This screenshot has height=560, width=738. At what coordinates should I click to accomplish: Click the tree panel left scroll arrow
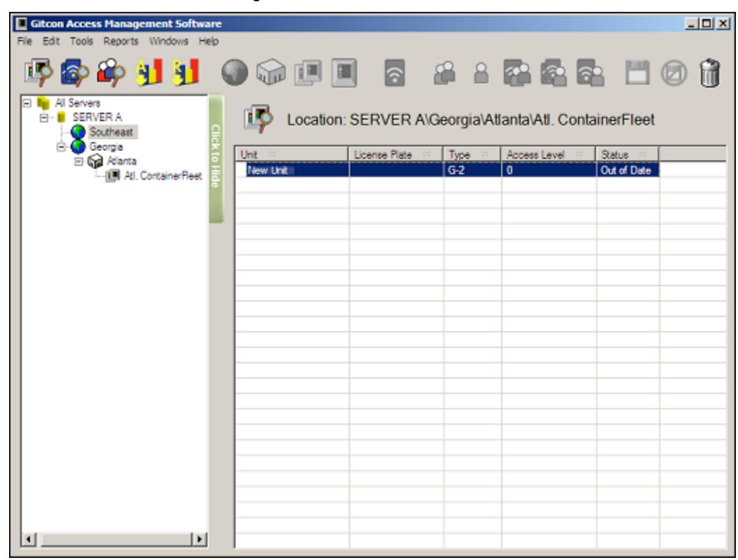tap(29, 539)
